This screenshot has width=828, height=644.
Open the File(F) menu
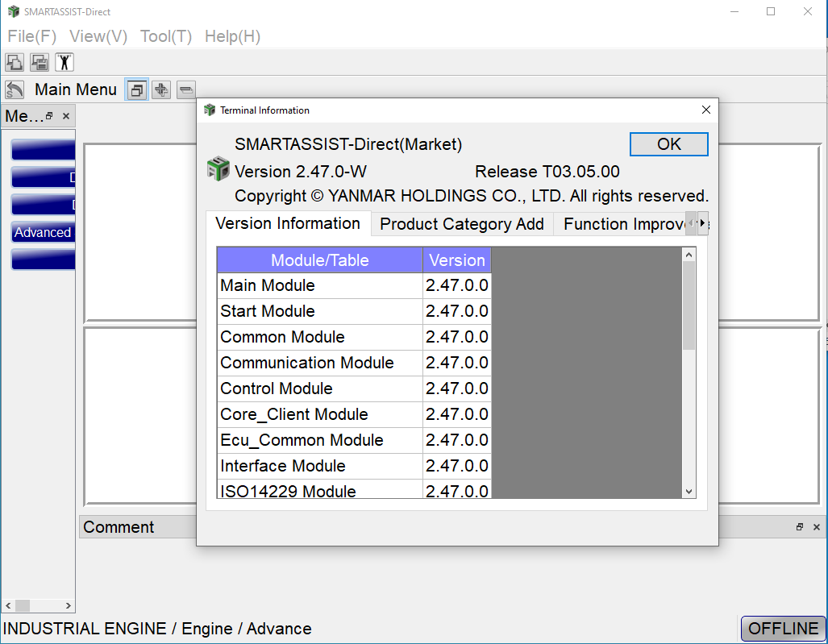coord(32,36)
